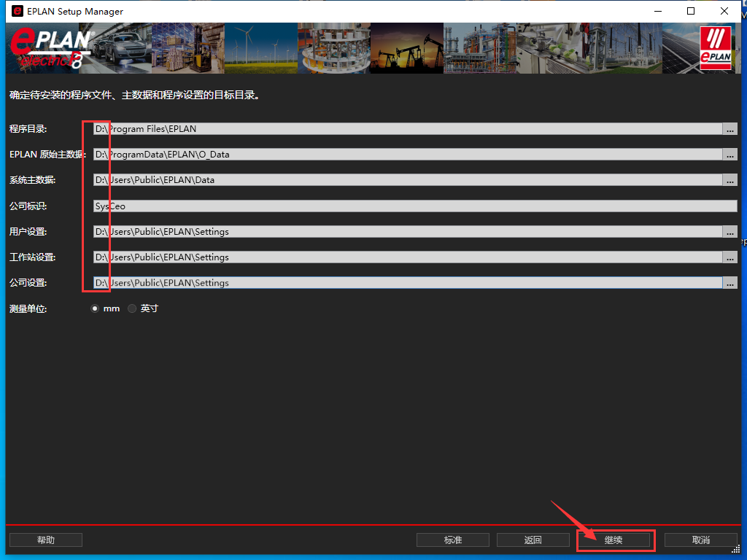Click the 公司标识 SysCeo text field
The width and height of the screenshot is (747, 560).
416,206
